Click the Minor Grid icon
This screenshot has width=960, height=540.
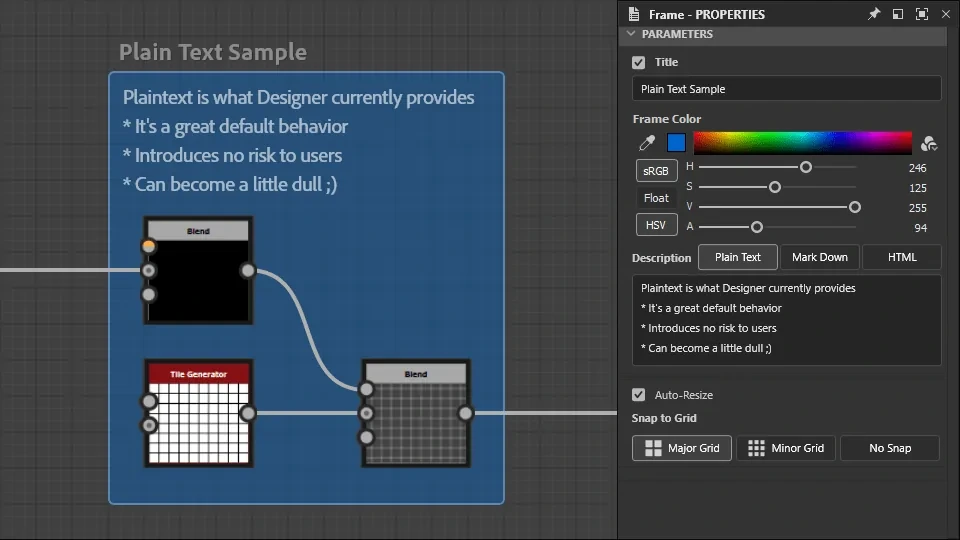(756, 448)
